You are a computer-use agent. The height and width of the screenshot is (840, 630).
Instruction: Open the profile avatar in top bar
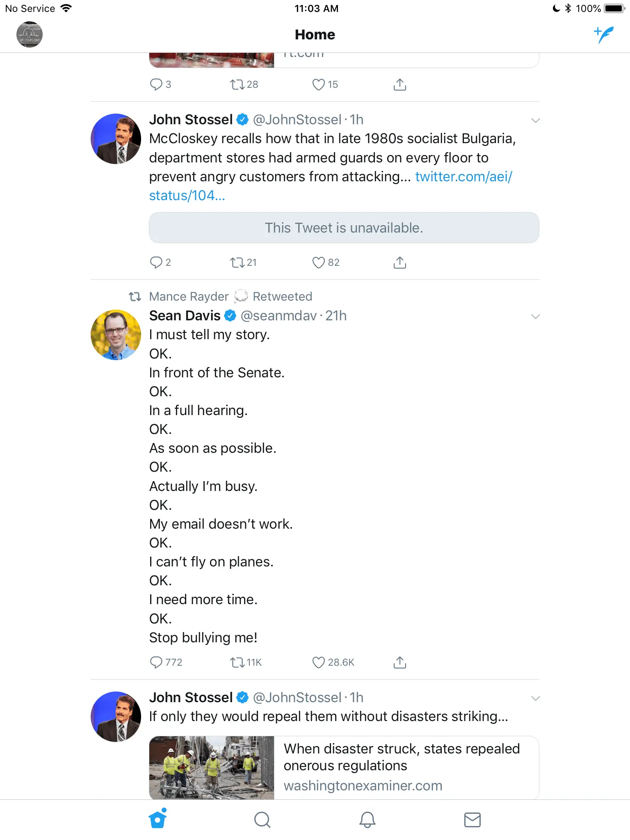coord(30,34)
